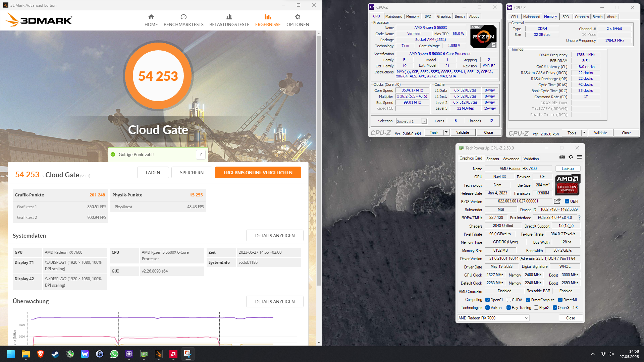Viewport: 644px width, 362px height.
Task: Open the GPU-Z hamburger menu
Action: (579, 157)
